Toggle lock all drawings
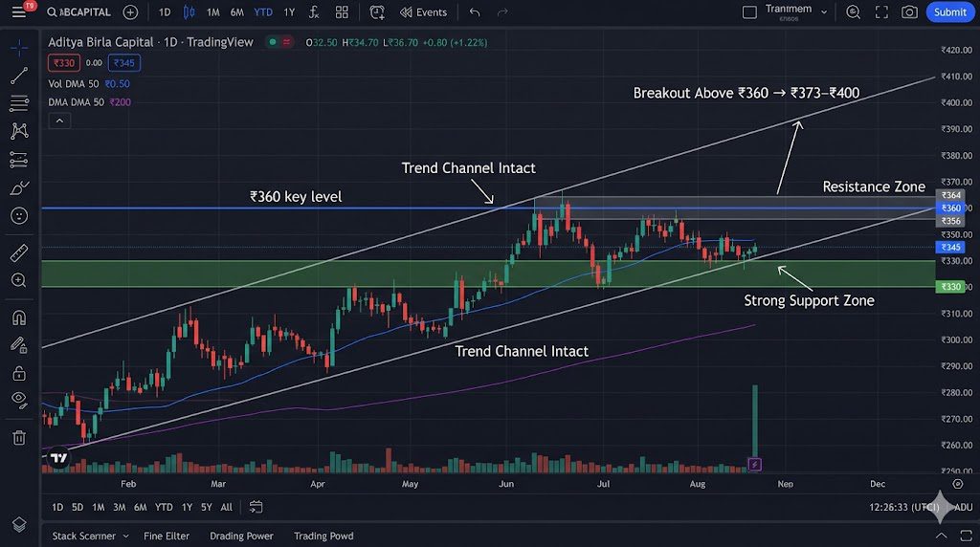Image resolution: width=980 pixels, height=547 pixels. [x=19, y=373]
